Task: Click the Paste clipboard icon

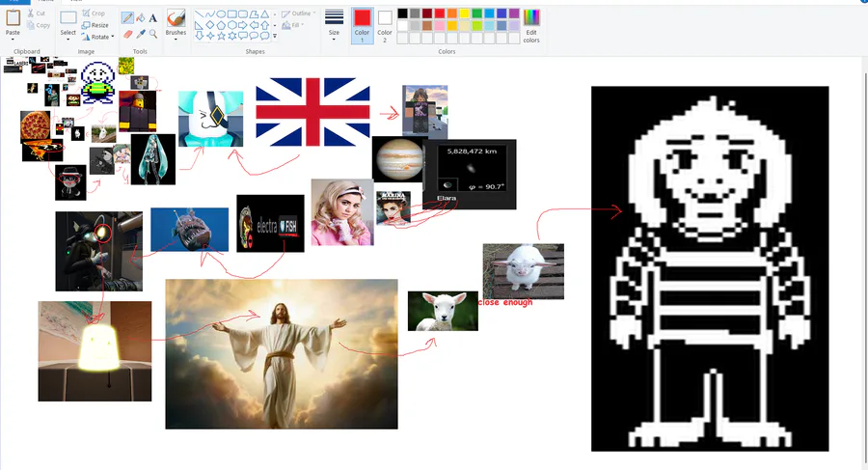Action: tap(13, 17)
